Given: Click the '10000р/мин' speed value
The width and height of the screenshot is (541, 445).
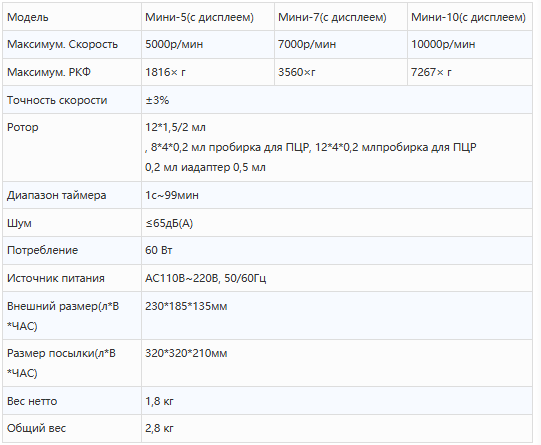Looking at the screenshot, I should [x=443, y=44].
